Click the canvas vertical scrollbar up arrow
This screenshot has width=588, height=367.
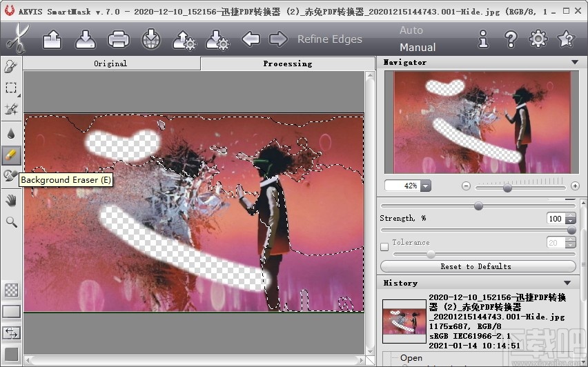[370, 76]
